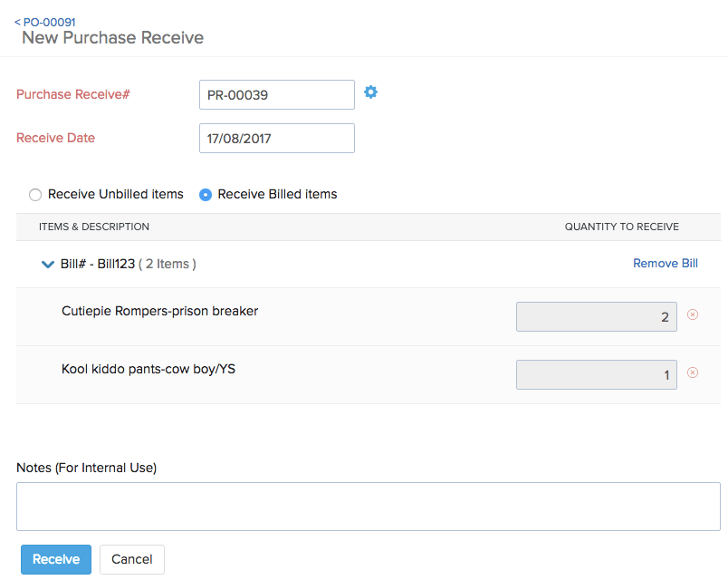Remove Kool kiddo pants line using the red x

click(692, 372)
